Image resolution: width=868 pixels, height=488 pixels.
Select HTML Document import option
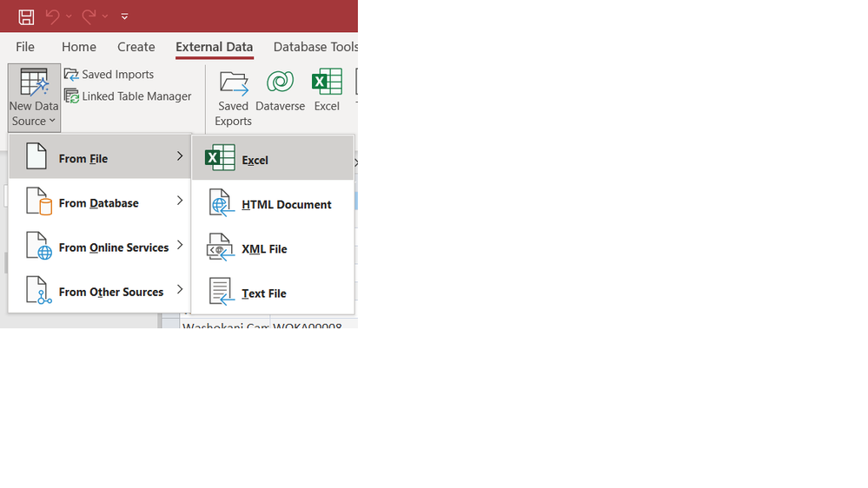272,203
